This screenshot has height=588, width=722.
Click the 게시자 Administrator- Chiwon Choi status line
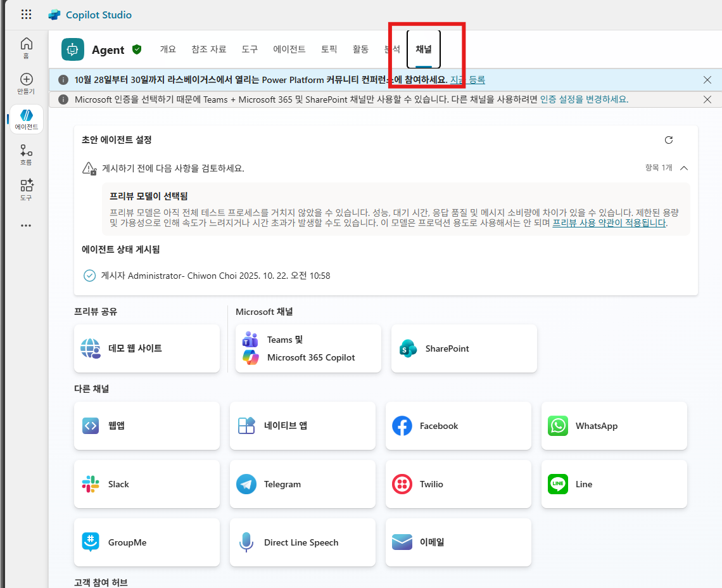pyautogui.click(x=215, y=276)
